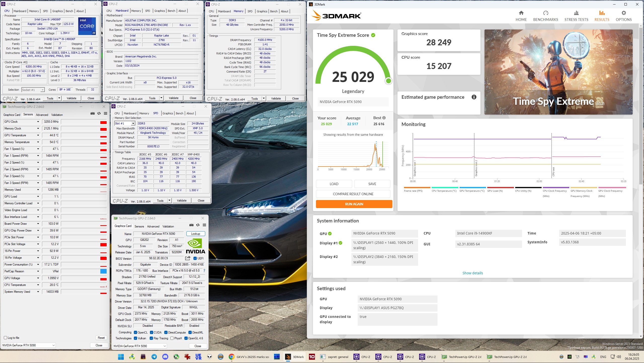
Task: Click the PerfCap Reason blue indicator bar
Action: tap(103, 271)
